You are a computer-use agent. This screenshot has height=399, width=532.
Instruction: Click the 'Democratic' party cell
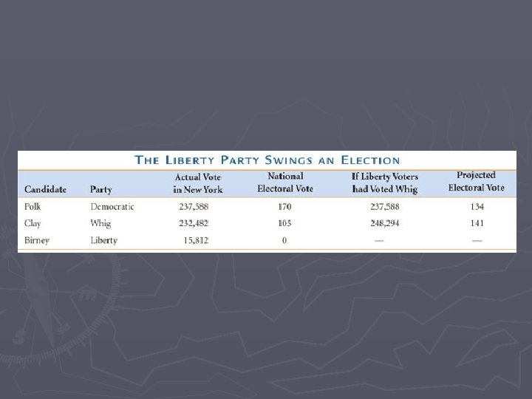click(x=112, y=207)
